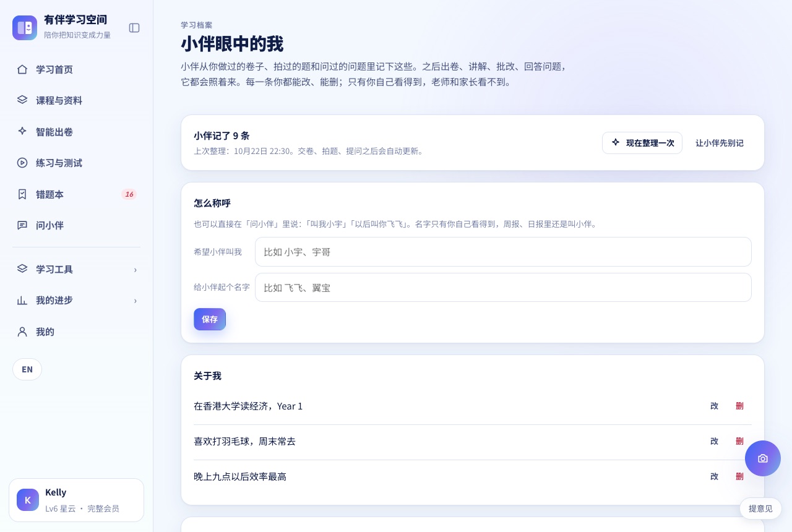Click the 有伴学习空间 app logo icon
The width and height of the screenshot is (792, 532).
(25, 28)
